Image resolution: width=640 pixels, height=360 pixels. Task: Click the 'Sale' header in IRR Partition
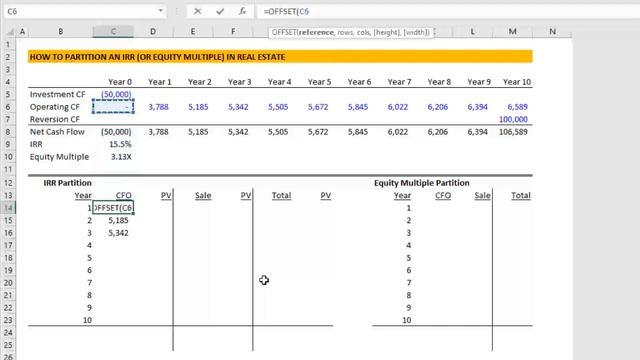tap(203, 196)
